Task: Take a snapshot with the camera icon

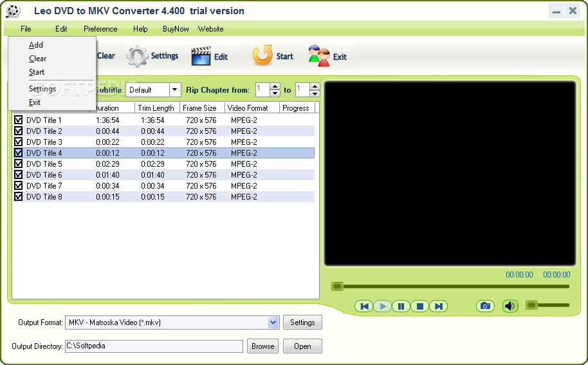Action: click(485, 306)
